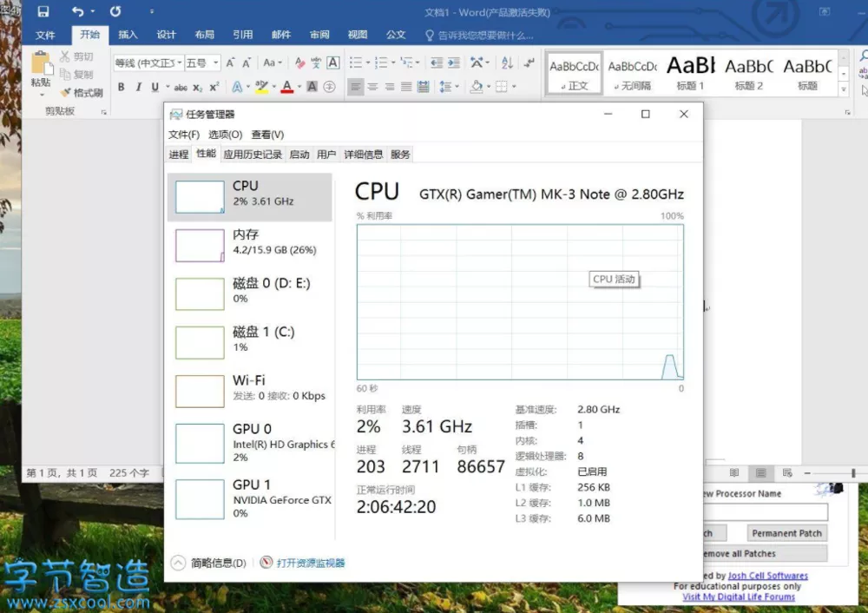Open text effects and typography
Screen dimensions: 868x613
coord(237,87)
